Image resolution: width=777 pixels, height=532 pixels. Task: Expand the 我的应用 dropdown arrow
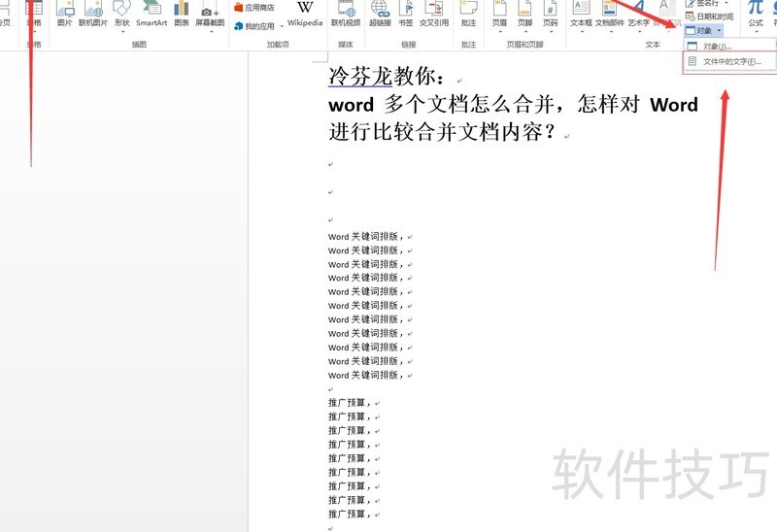coord(282,26)
